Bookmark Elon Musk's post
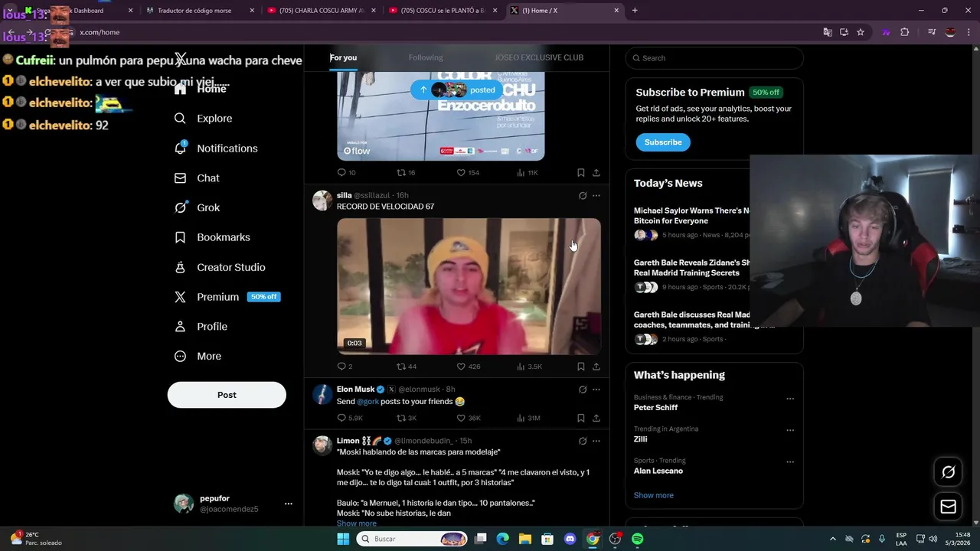The height and width of the screenshot is (551, 980). [x=580, y=418]
